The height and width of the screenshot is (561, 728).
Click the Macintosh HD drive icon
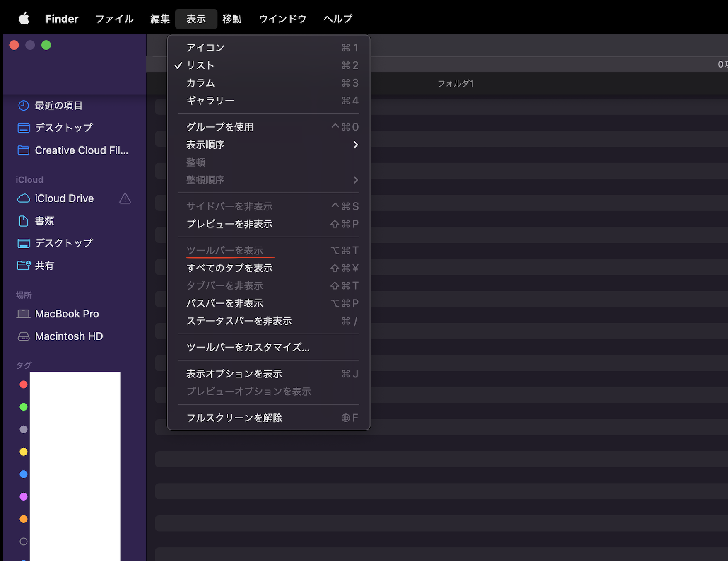click(x=24, y=336)
